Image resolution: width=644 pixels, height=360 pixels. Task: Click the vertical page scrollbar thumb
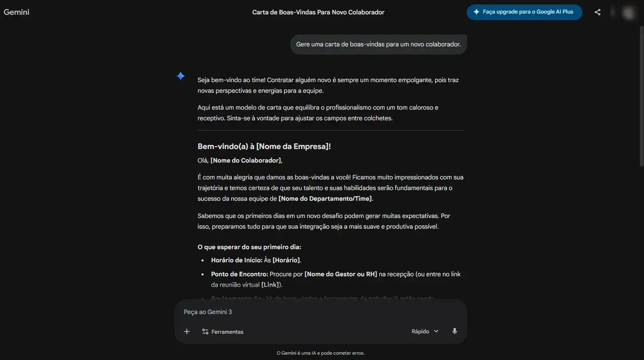[642, 96]
